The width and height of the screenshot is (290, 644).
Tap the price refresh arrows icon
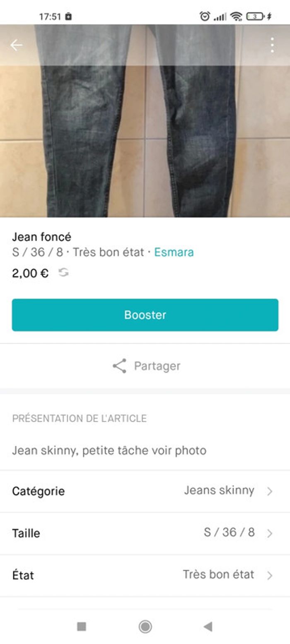pos(63,273)
